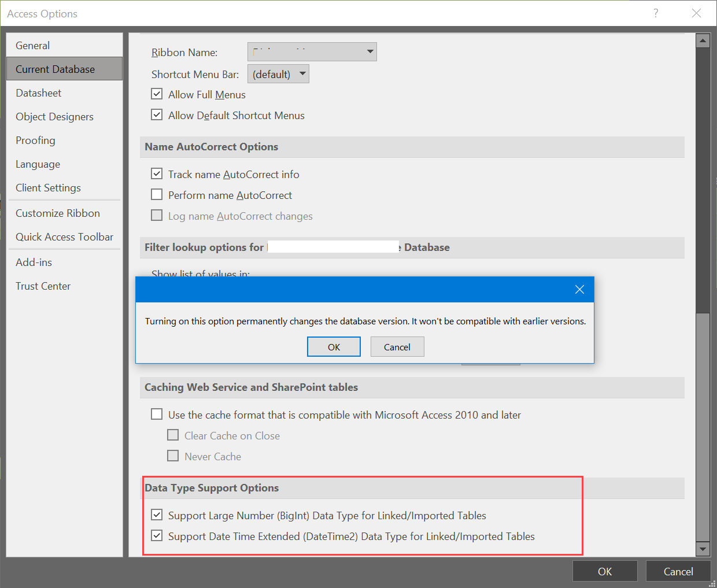Toggle Track name AutoCorrect info checkbox

(x=157, y=173)
